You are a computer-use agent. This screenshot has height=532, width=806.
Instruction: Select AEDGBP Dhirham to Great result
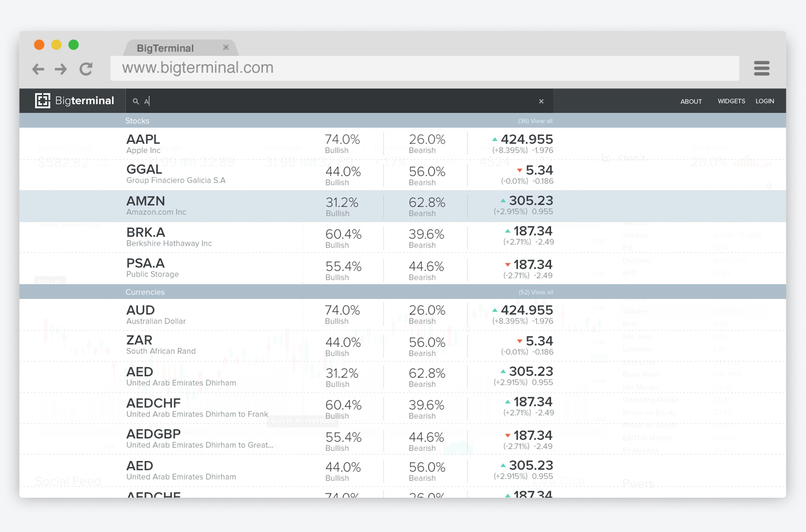click(x=402, y=439)
